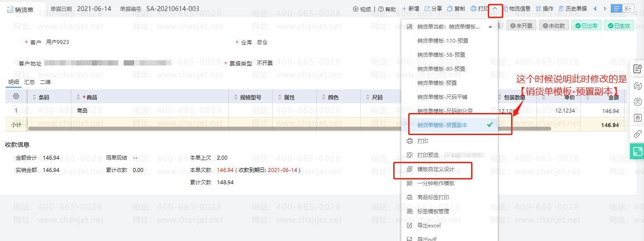Screen dimensions: 644x241
Task: Click the 已出库 status badge
Action: tap(586, 26)
